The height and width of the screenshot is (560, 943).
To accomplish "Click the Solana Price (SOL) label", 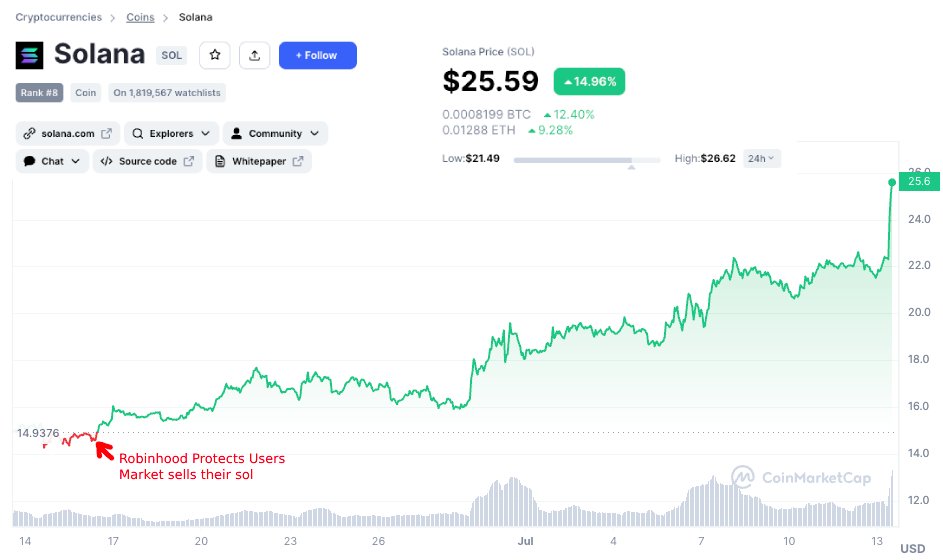I will (488, 52).
